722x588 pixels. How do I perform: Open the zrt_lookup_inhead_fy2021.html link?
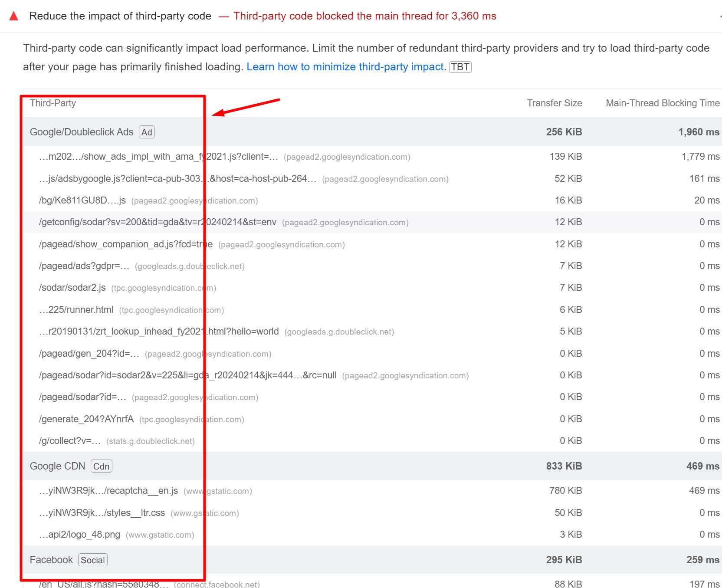tap(159, 332)
